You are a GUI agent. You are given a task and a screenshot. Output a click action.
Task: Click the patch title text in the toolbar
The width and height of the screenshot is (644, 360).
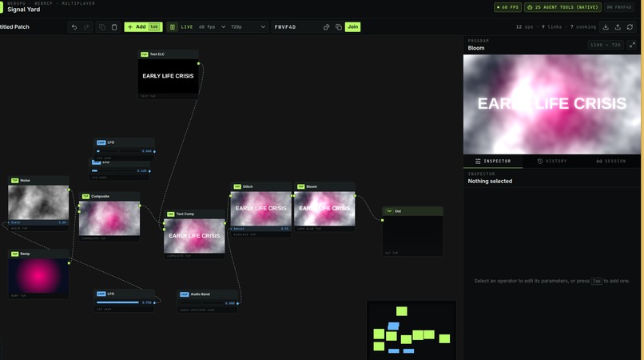pyautogui.click(x=15, y=26)
